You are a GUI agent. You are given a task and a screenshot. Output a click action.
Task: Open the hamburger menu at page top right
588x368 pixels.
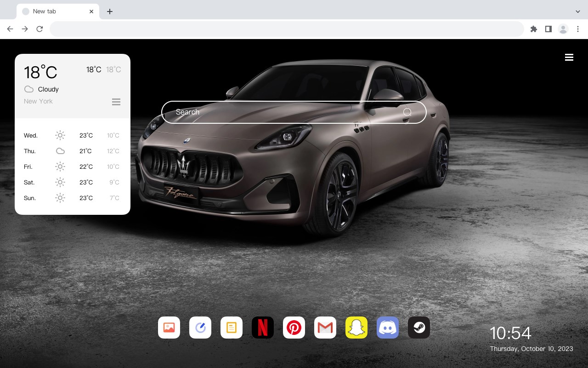click(569, 57)
